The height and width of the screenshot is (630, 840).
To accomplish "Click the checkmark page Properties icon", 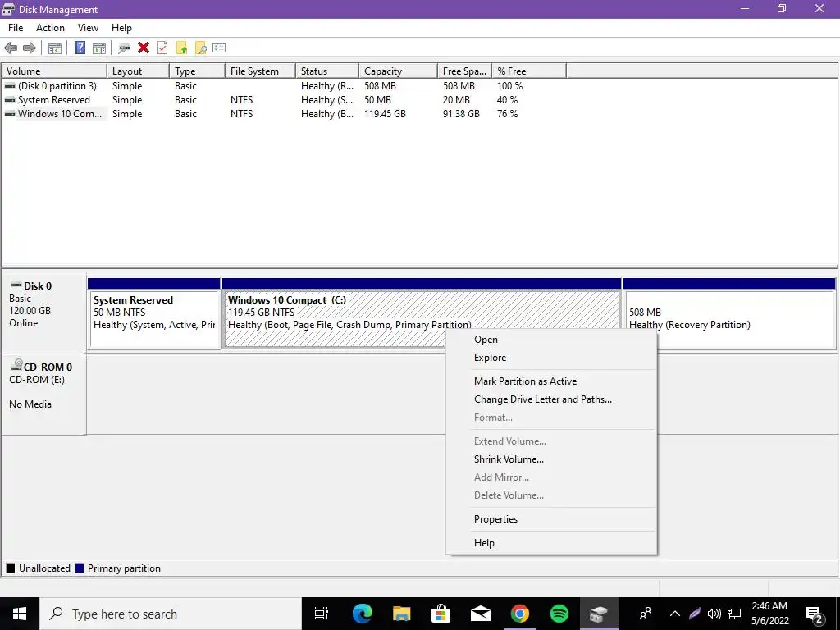I will click(162, 48).
